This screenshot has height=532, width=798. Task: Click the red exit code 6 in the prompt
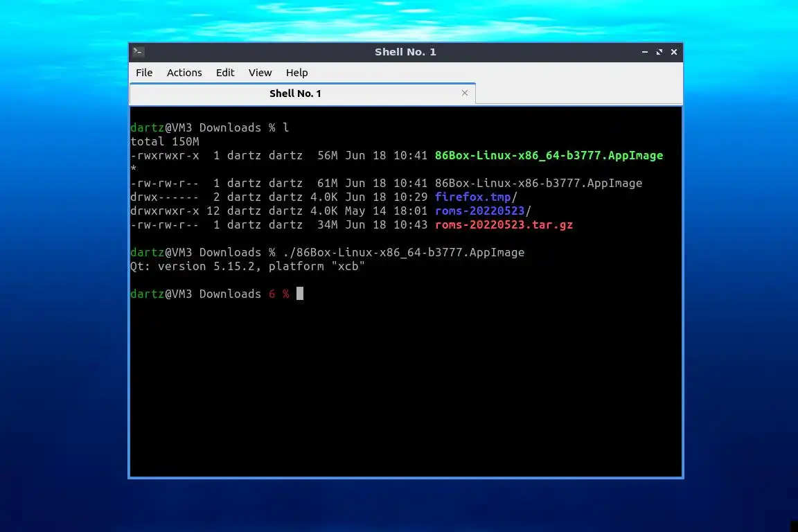click(x=272, y=294)
